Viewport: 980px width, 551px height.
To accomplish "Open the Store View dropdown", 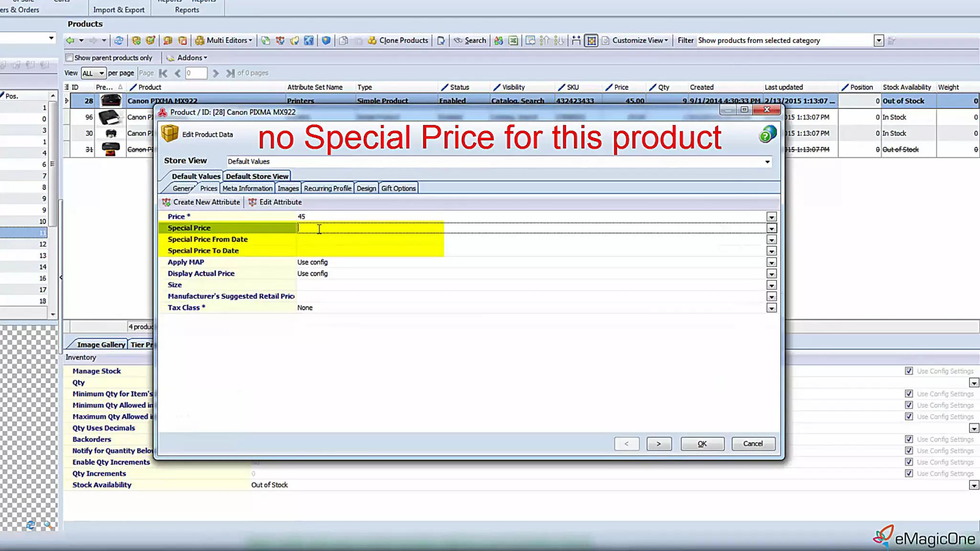I will coord(767,162).
